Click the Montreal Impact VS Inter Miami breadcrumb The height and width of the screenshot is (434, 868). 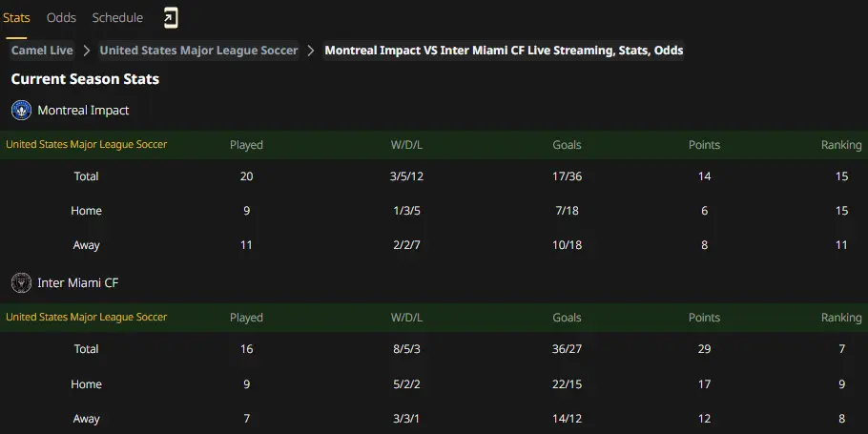coord(504,51)
